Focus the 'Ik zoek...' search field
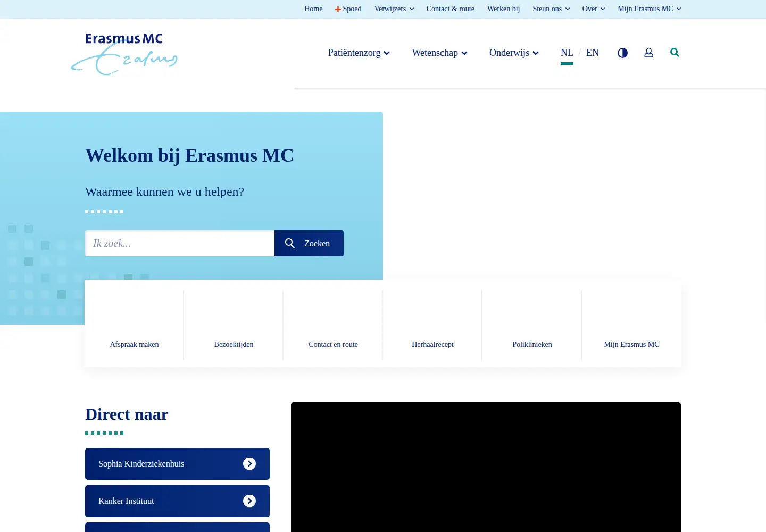766x532 pixels. (180, 243)
